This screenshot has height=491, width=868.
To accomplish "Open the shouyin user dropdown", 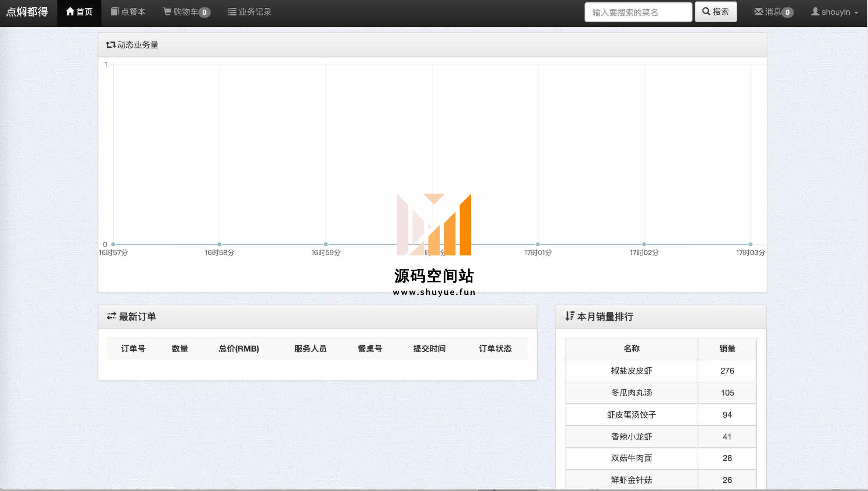I will [835, 12].
